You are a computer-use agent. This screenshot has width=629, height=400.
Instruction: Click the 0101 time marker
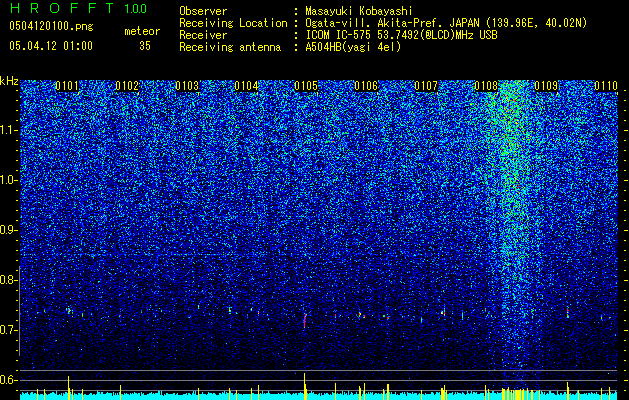pyautogui.click(x=67, y=86)
